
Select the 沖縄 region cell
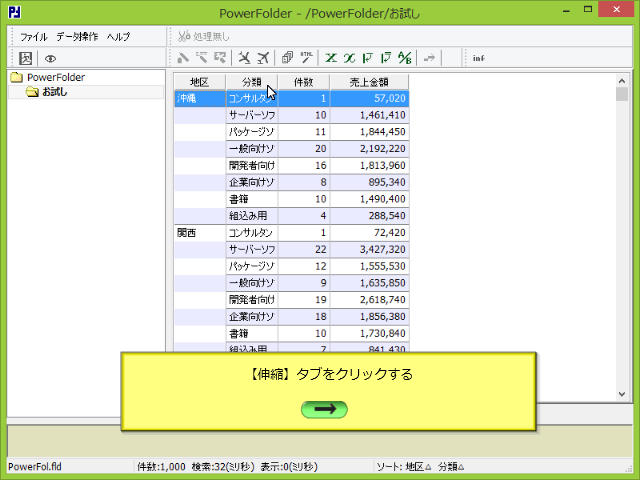[x=200, y=98]
